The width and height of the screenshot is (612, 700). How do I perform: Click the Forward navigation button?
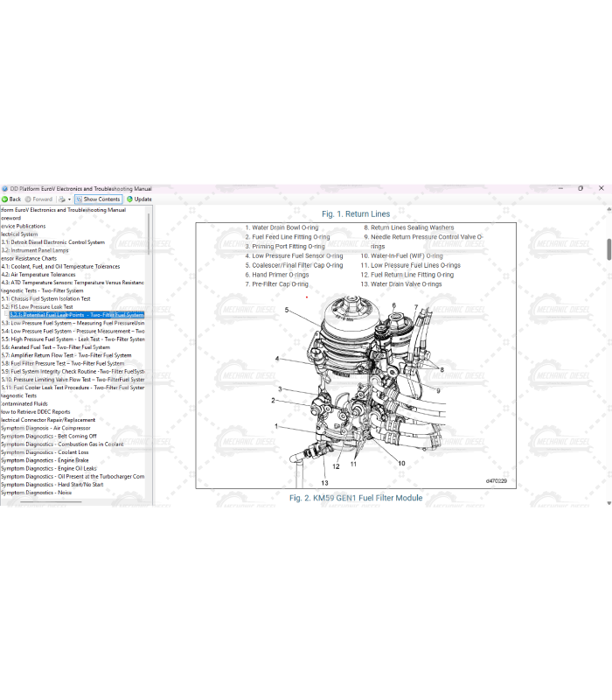(x=38, y=199)
